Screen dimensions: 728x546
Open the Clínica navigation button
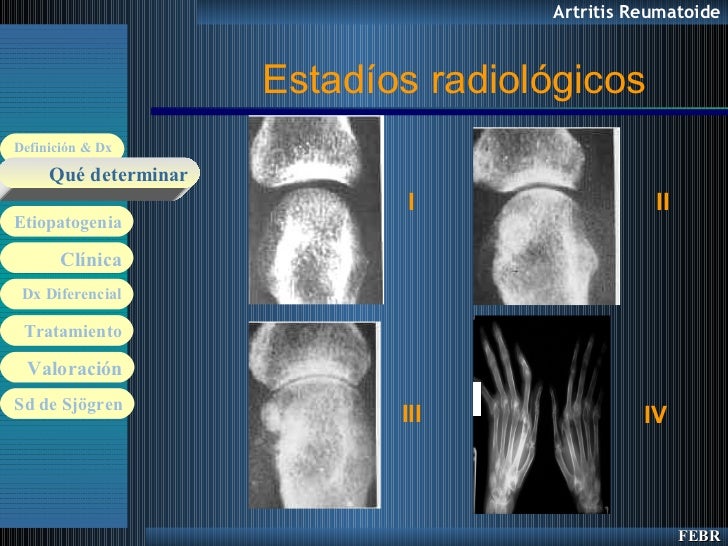coord(67,258)
